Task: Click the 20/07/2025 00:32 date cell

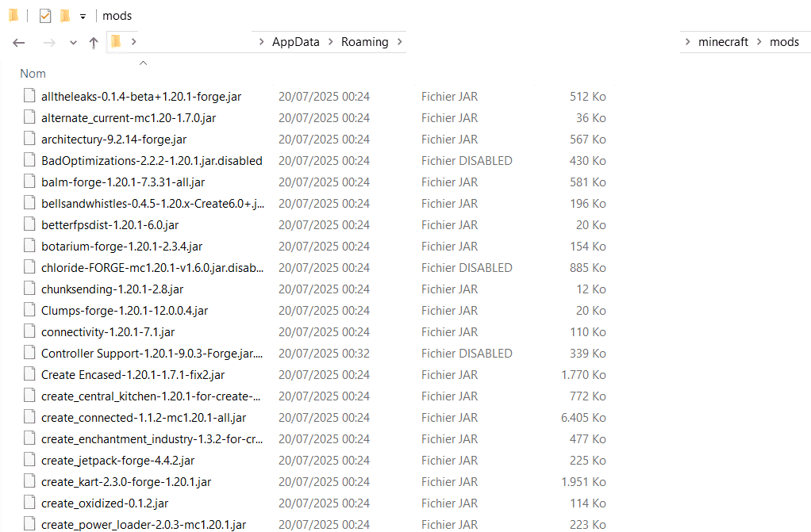Action: 324,354
